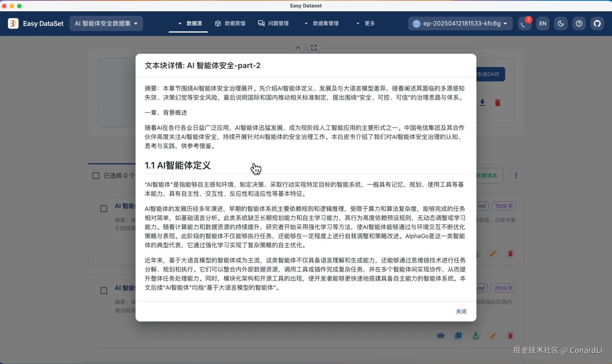Click the pencil edit icon on bottom card

tap(493, 335)
